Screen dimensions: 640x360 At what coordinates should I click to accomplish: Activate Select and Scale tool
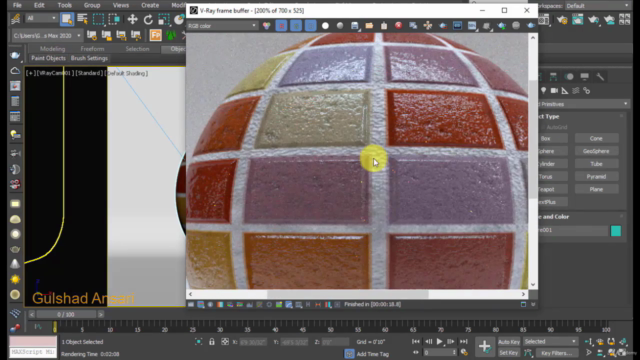(x=164, y=19)
